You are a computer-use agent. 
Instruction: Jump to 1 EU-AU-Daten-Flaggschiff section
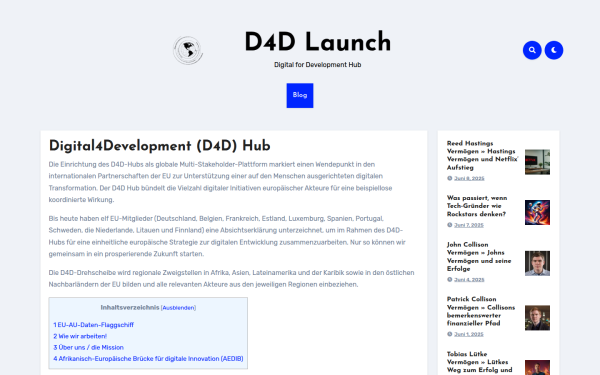[93, 325]
